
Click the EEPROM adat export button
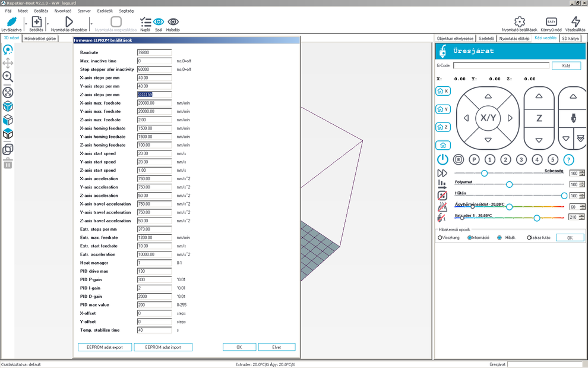click(x=105, y=347)
